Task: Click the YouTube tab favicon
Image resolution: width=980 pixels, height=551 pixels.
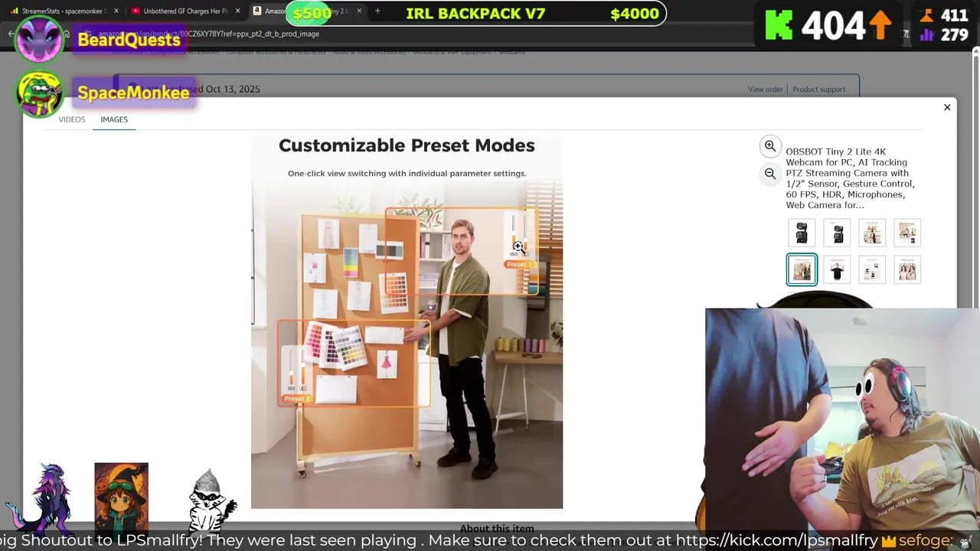Action: click(136, 11)
